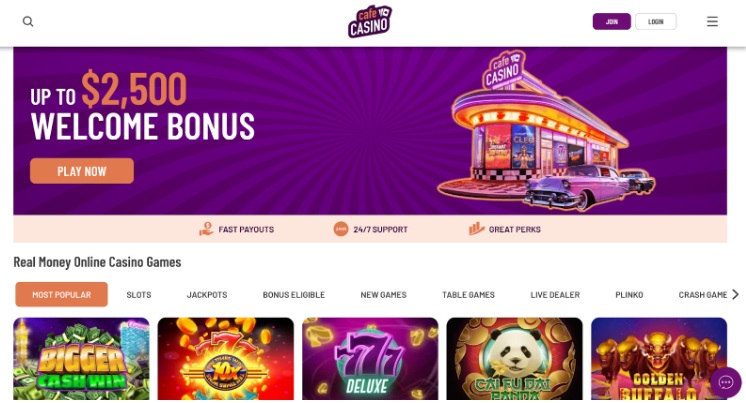Select the Live Dealer tab

pyautogui.click(x=555, y=295)
